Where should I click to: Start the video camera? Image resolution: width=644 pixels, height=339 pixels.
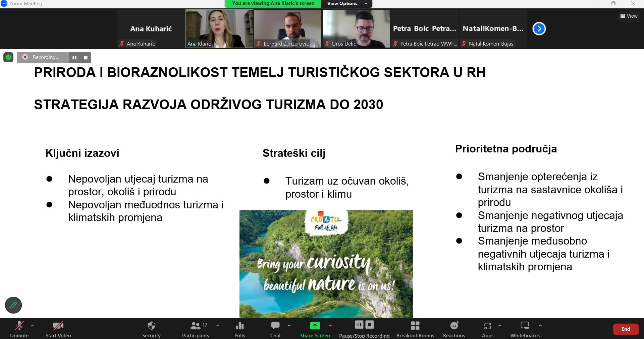[x=58, y=329]
